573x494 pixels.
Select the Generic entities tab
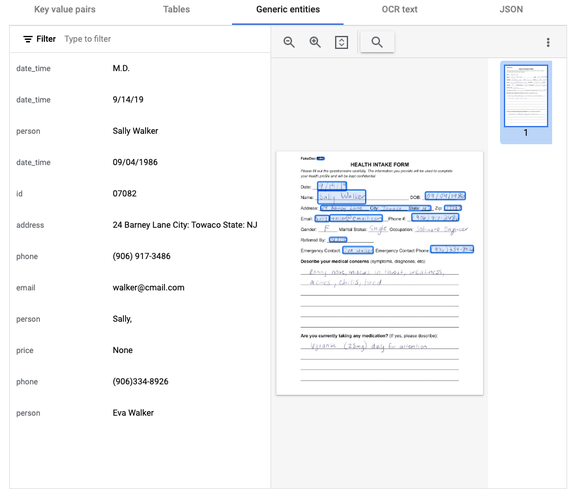288,10
